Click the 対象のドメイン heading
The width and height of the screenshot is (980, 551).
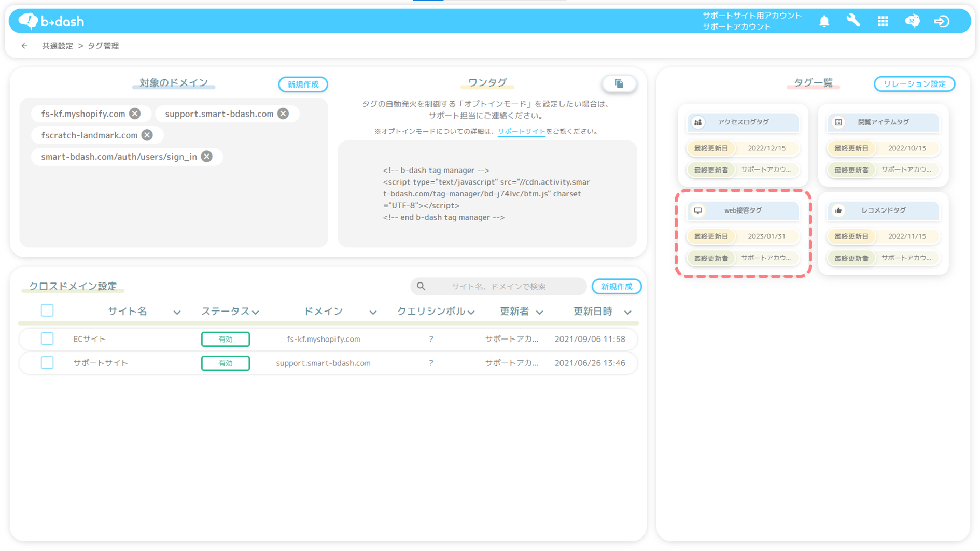(x=174, y=82)
